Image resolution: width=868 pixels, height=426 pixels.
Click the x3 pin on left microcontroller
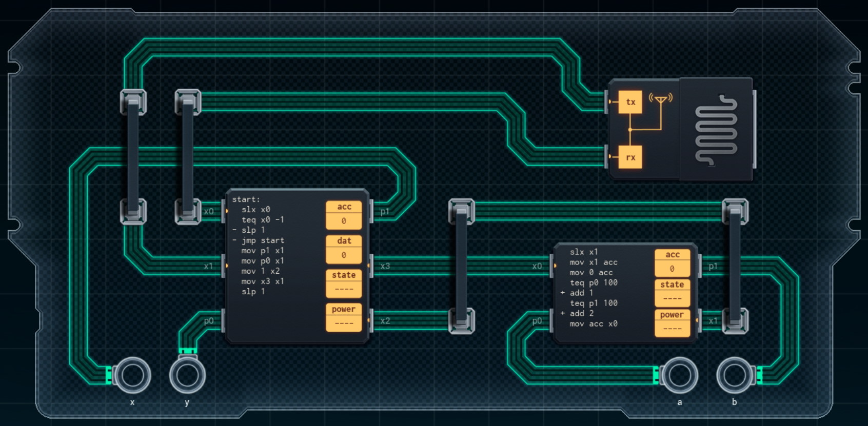tap(385, 266)
